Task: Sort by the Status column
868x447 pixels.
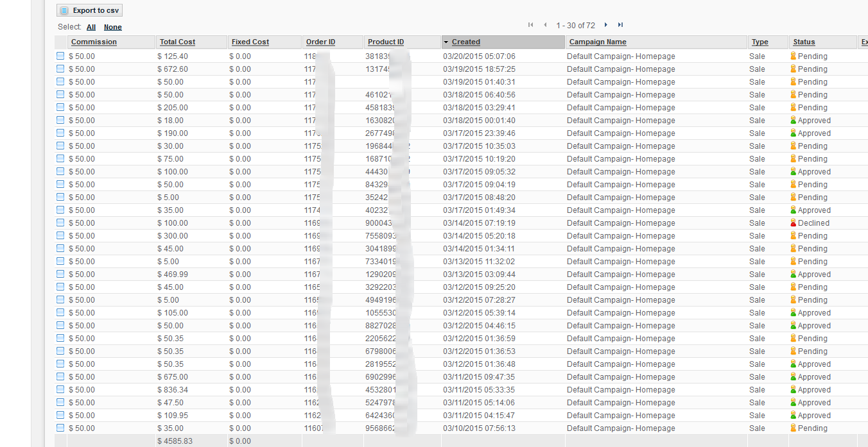Action: tap(804, 42)
